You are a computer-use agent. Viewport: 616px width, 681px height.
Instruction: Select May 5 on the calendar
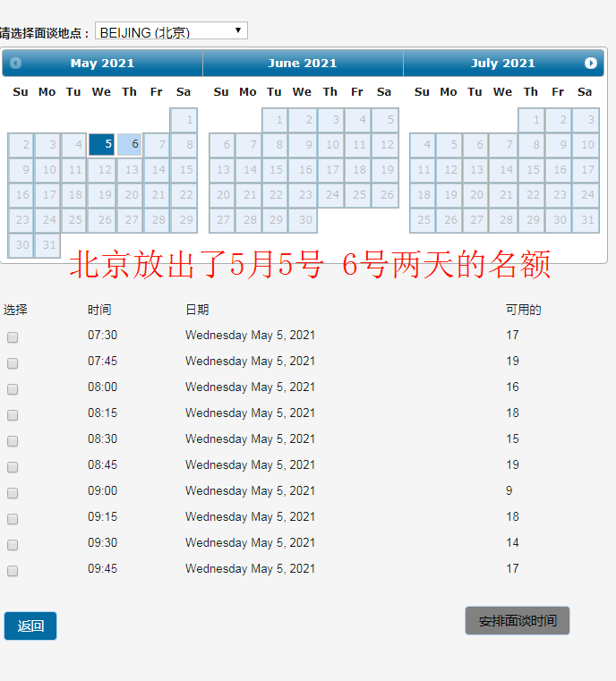[x=102, y=144]
